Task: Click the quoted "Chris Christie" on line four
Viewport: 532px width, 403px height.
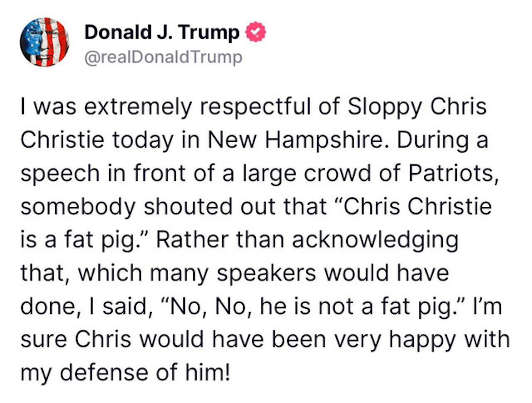Action: coord(418,207)
